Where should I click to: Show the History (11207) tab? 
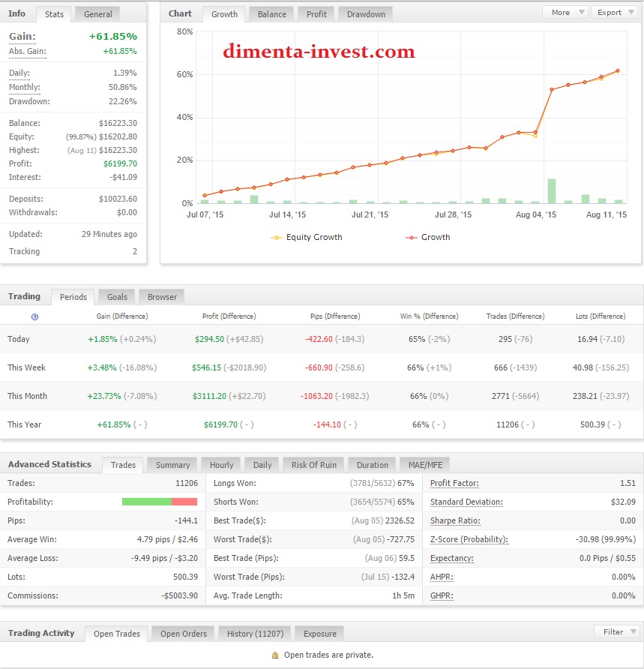[255, 634]
